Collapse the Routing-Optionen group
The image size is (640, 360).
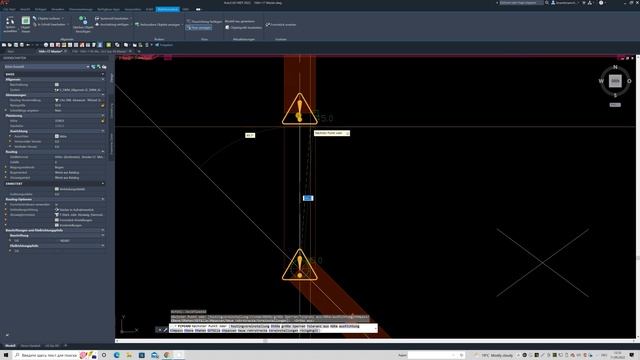tap(102, 199)
